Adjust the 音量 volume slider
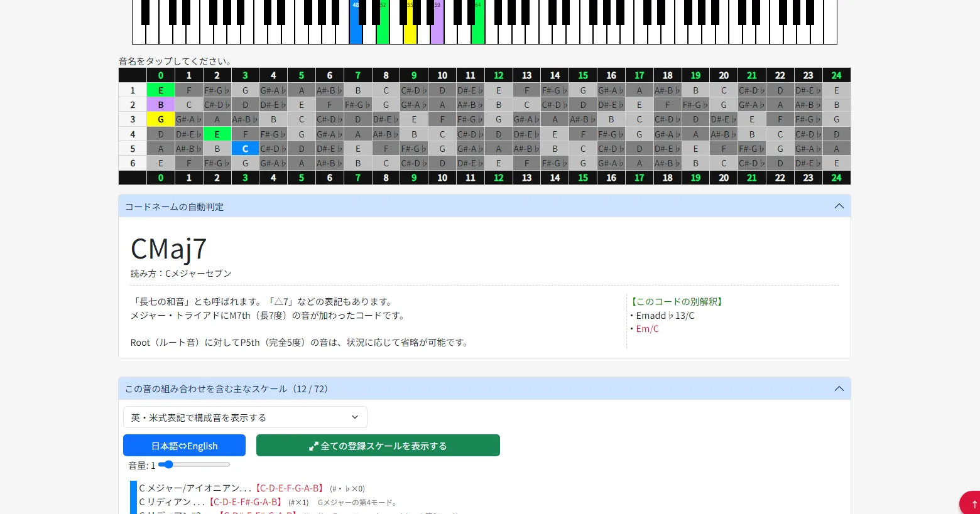The height and width of the screenshot is (514, 980). click(x=194, y=465)
